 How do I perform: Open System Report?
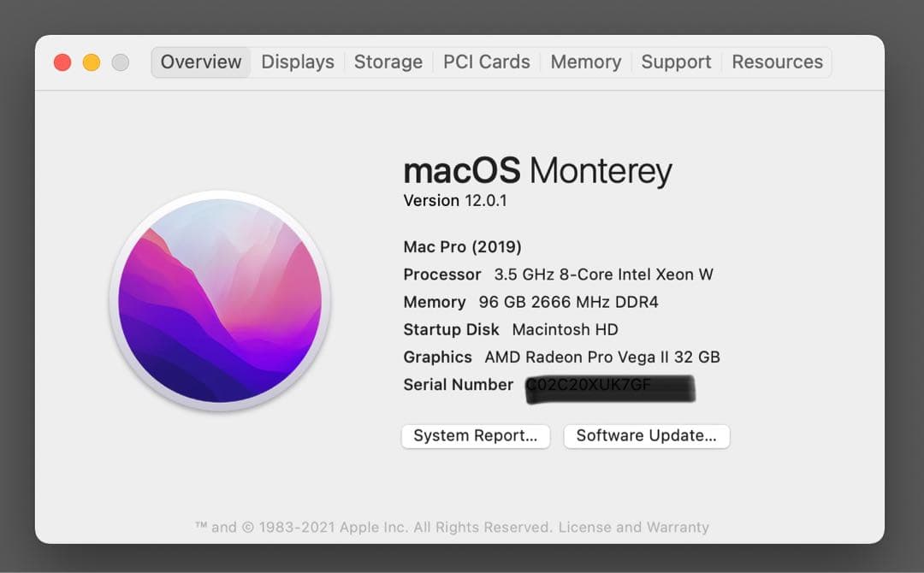(x=475, y=436)
